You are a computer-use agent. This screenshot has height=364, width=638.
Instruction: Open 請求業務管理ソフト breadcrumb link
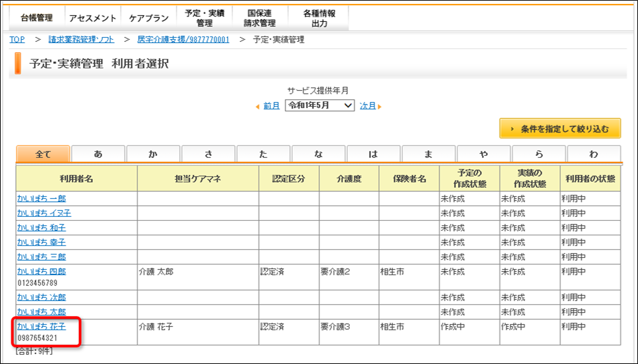(82, 39)
